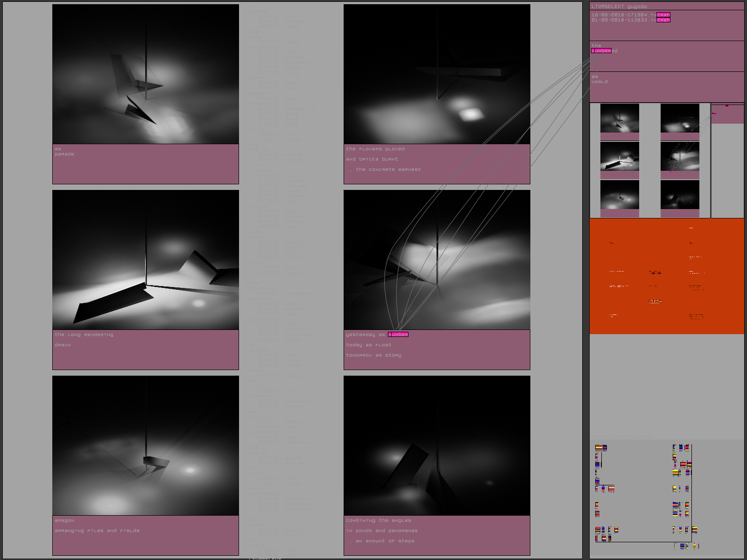Choose the bottom-left navigator thumbnail

pyautogui.click(x=620, y=195)
